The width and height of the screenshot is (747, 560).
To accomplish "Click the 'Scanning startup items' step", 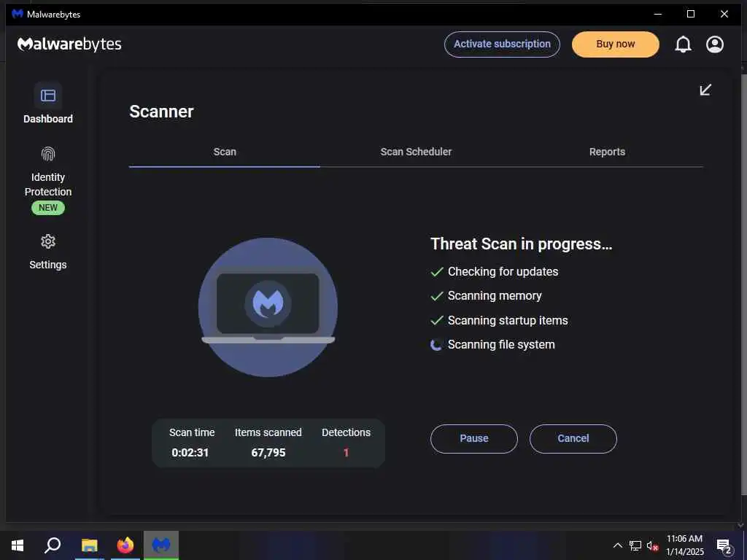I will coord(508,321).
